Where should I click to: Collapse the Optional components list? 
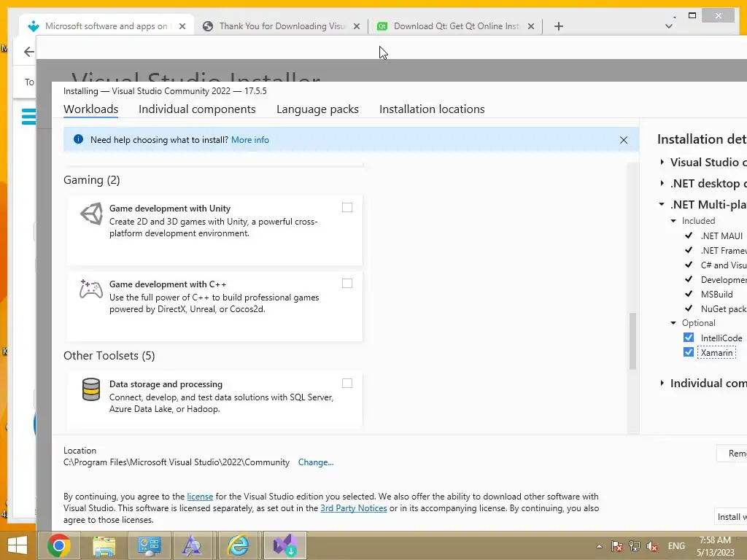click(x=673, y=323)
